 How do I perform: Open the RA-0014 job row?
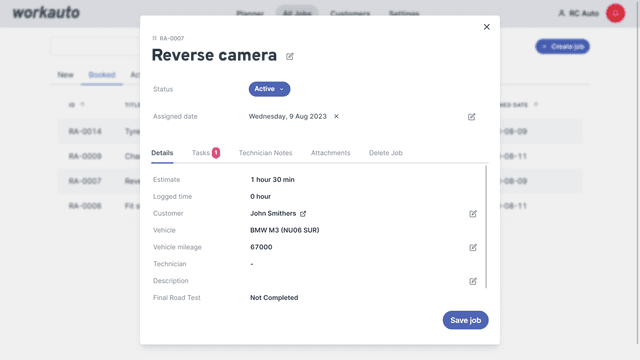coord(99,131)
